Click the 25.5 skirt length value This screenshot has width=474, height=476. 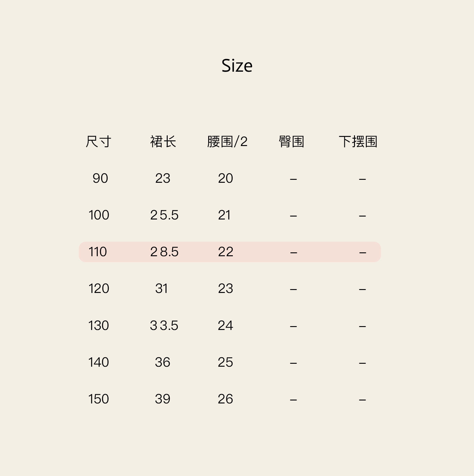coord(164,215)
